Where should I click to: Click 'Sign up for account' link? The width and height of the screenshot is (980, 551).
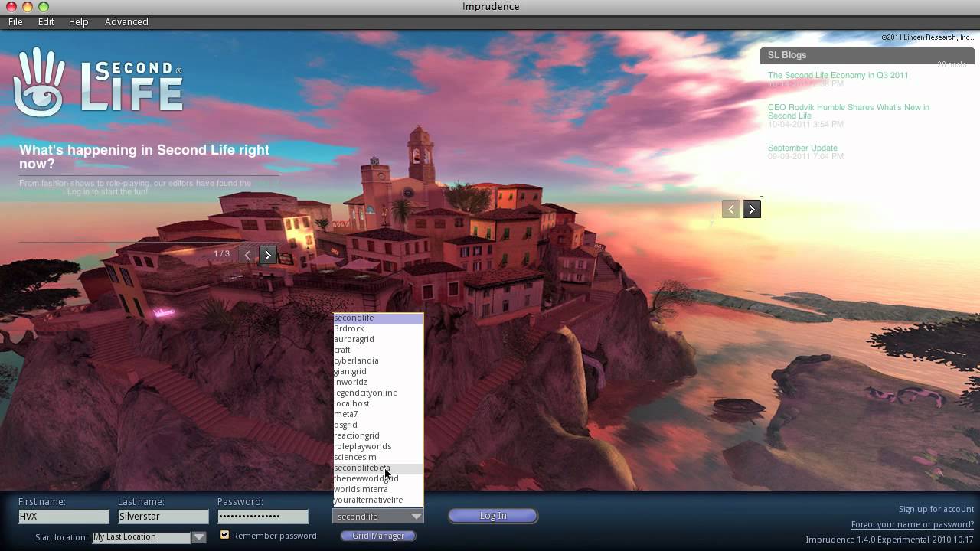[936, 509]
